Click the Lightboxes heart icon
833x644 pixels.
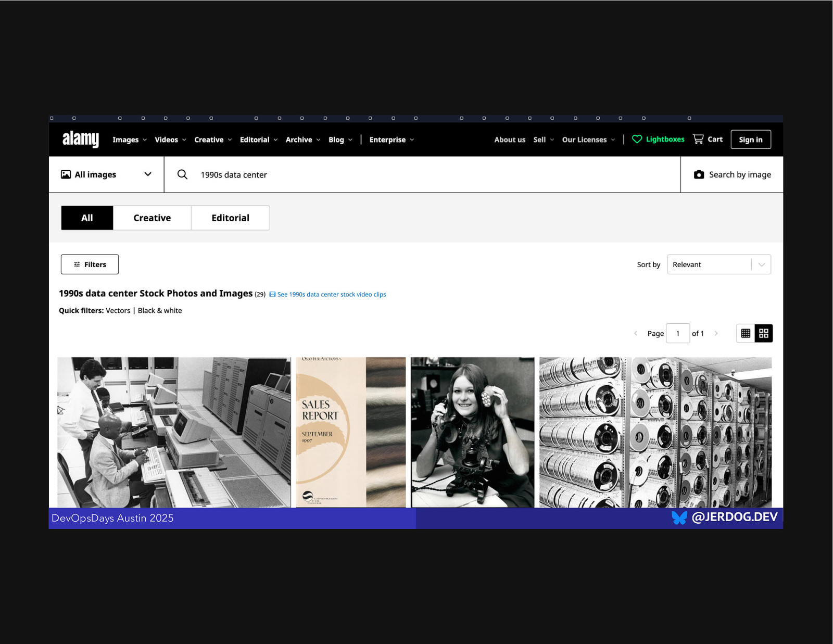click(x=637, y=139)
